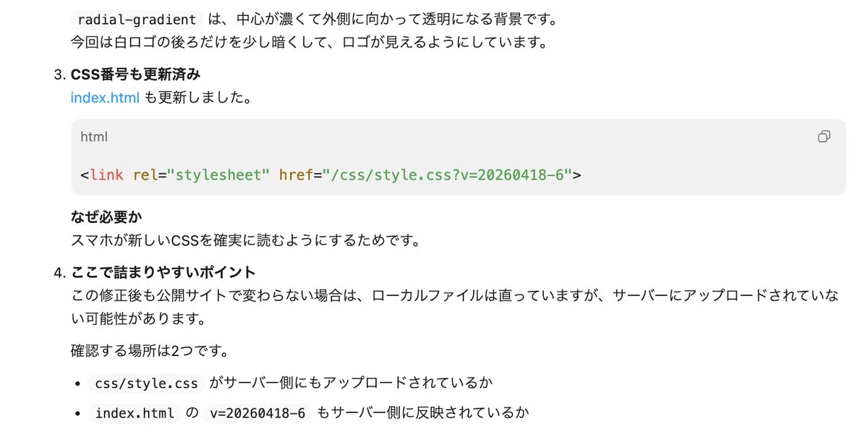Click the text がサーバー側にもアップロードされているか
The image size is (868, 435).
point(353,384)
